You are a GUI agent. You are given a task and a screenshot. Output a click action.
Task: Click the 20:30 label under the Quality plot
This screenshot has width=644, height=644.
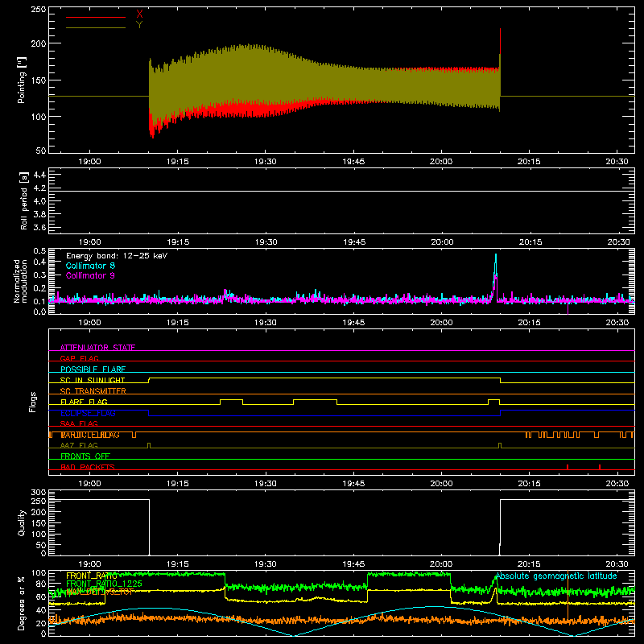point(617,564)
